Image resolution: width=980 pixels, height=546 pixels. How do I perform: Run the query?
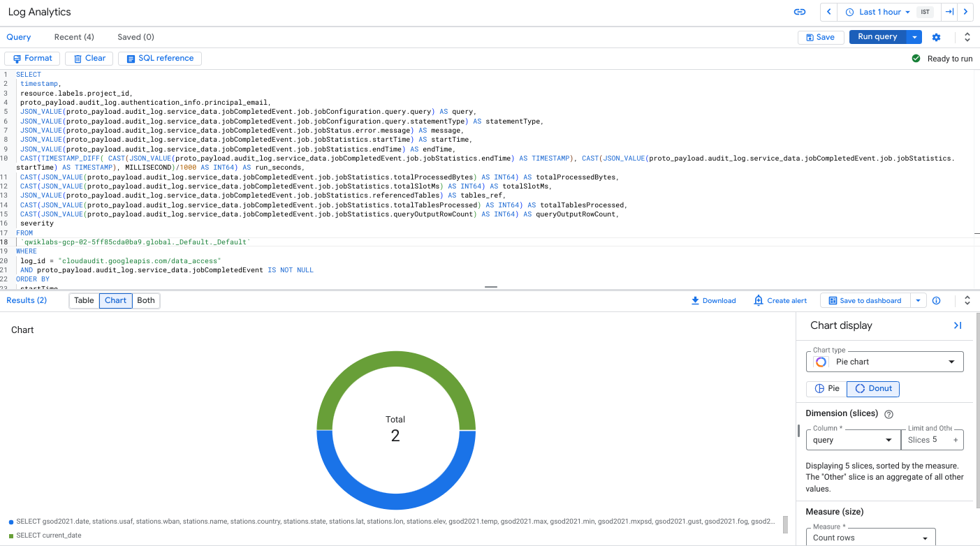(x=877, y=37)
